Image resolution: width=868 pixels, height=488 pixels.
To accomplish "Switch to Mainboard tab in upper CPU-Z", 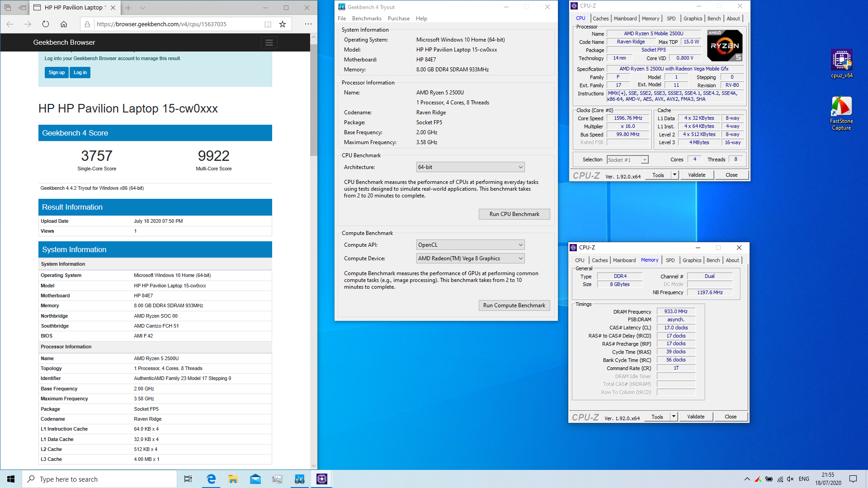I will [x=625, y=19].
